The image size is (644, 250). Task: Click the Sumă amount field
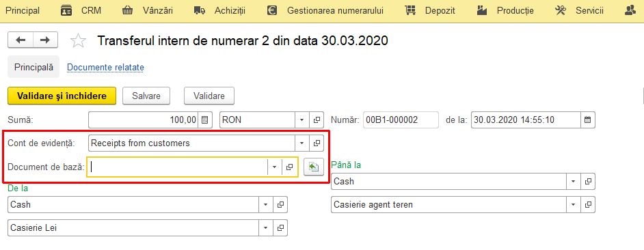144,120
